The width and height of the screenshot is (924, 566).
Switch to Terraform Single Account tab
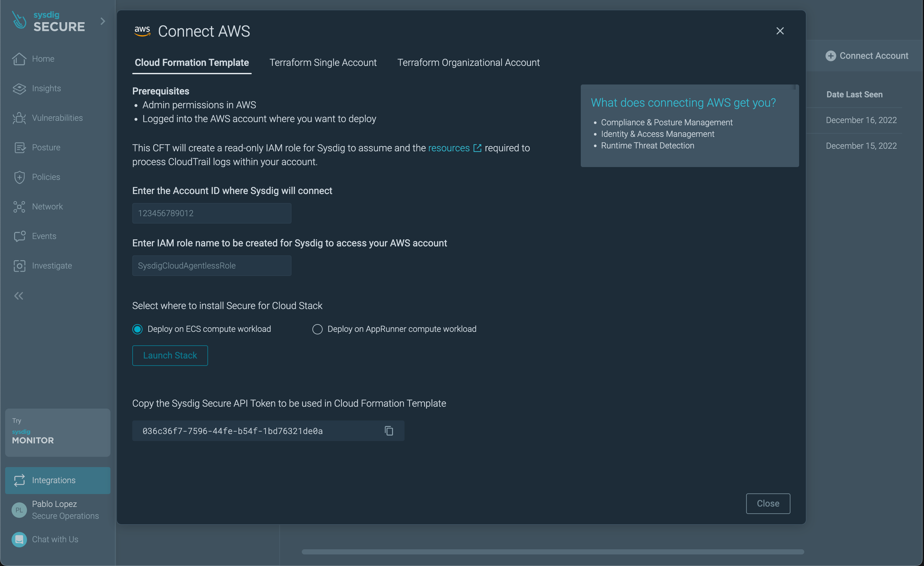click(323, 62)
